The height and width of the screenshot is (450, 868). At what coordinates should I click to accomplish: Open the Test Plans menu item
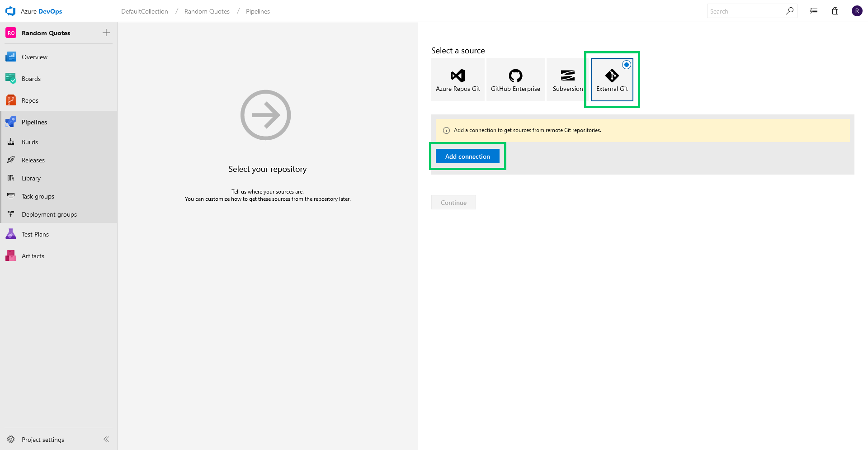click(59, 234)
